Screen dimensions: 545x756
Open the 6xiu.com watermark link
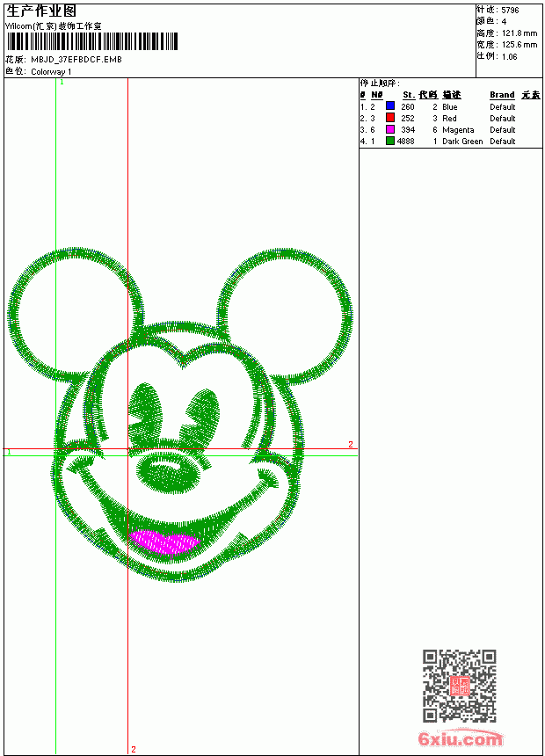pyautogui.click(x=460, y=738)
